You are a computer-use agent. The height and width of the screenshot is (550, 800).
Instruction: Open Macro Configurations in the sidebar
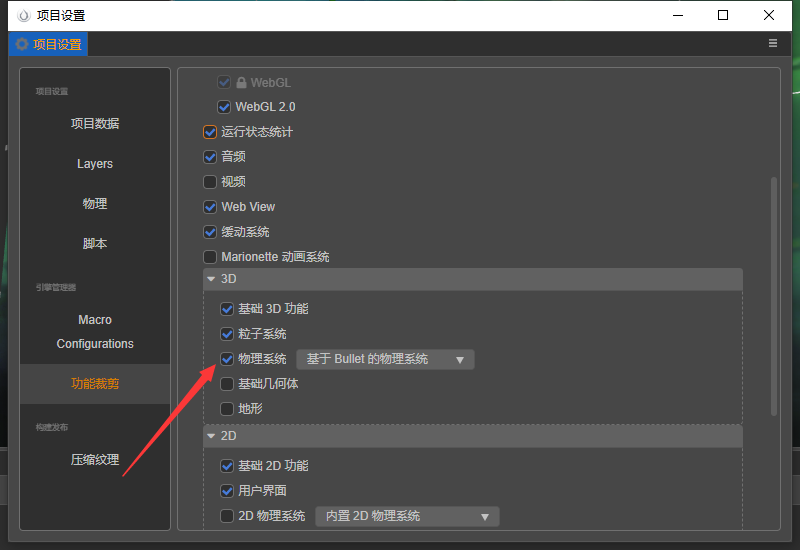pyautogui.click(x=95, y=332)
